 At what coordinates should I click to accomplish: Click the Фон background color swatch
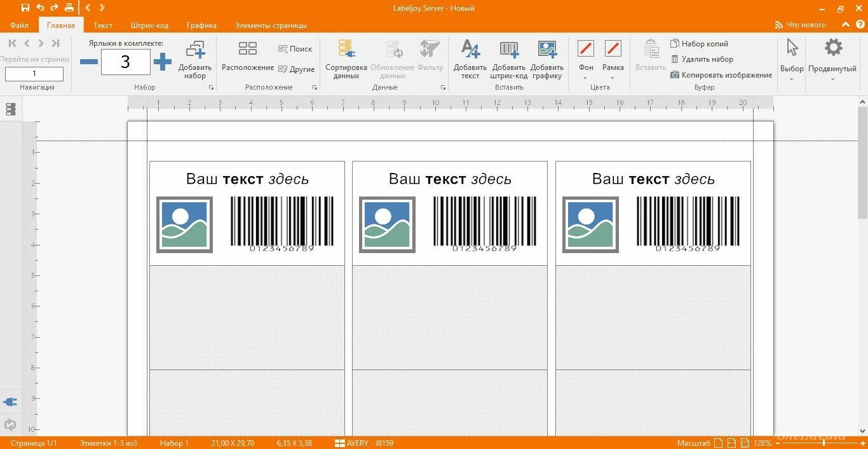click(586, 48)
